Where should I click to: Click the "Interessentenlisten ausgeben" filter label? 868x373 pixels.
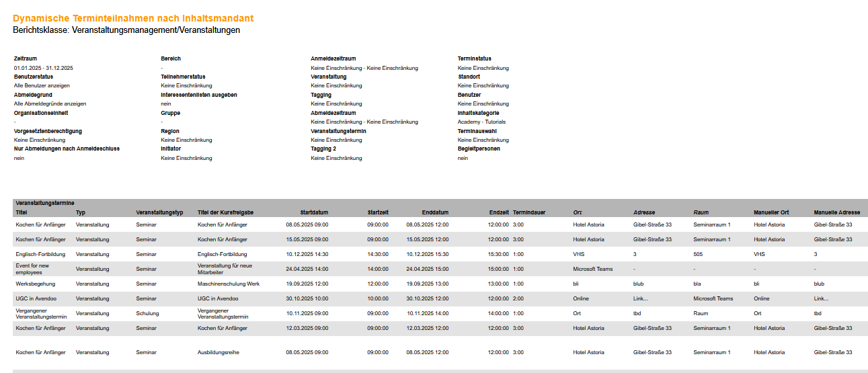coord(199,95)
